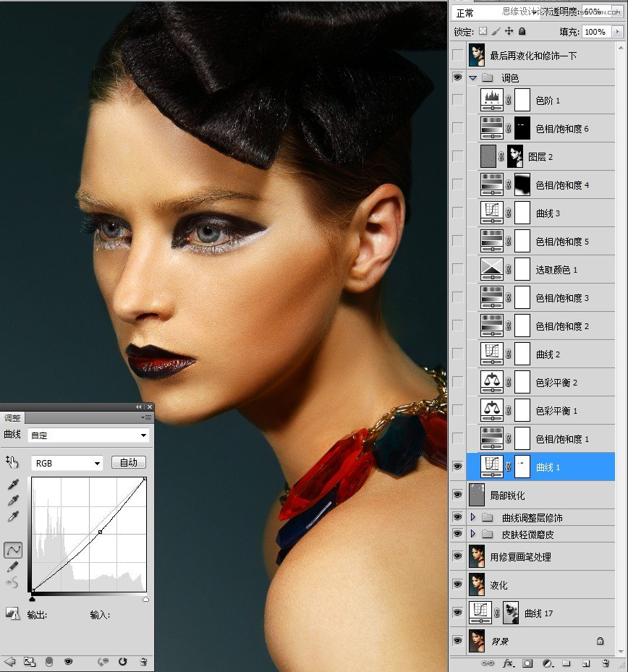This screenshot has height=672, width=628.
Task: Lock layer position move icon
Action: 509,31
